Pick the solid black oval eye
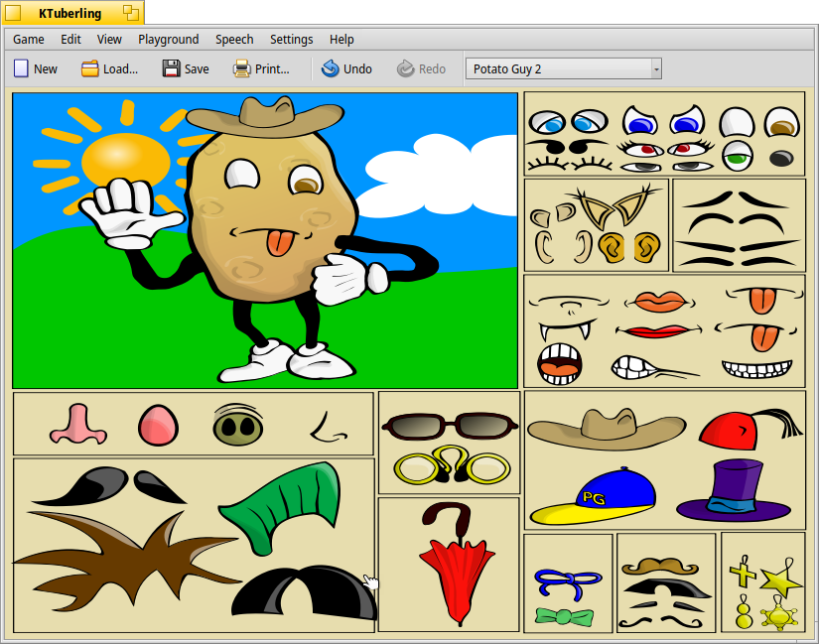 [x=781, y=158]
